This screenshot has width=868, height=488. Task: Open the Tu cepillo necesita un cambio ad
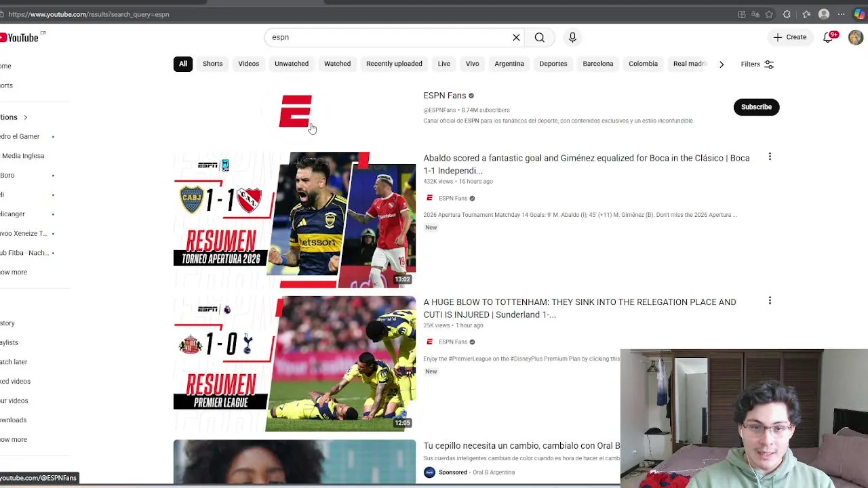pyautogui.click(x=521, y=446)
